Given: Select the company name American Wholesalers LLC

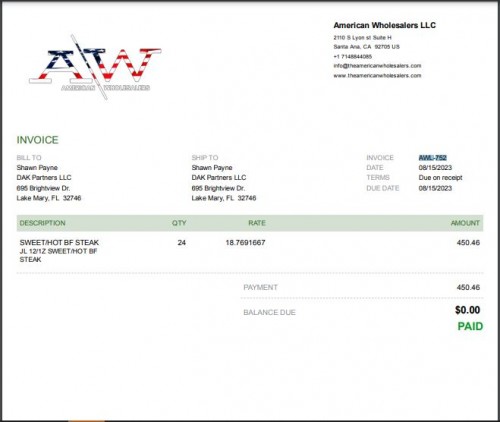Looking at the screenshot, I should [x=384, y=25].
